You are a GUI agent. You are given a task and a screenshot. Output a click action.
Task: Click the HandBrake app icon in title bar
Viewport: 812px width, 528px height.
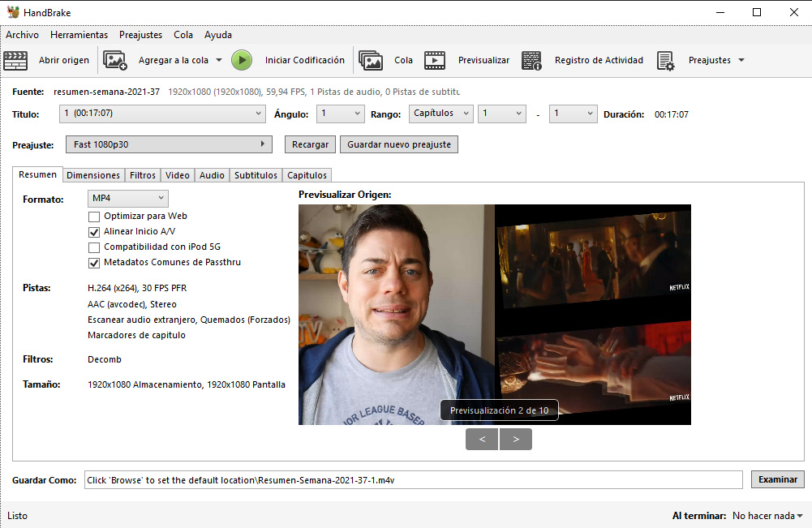pos(13,12)
